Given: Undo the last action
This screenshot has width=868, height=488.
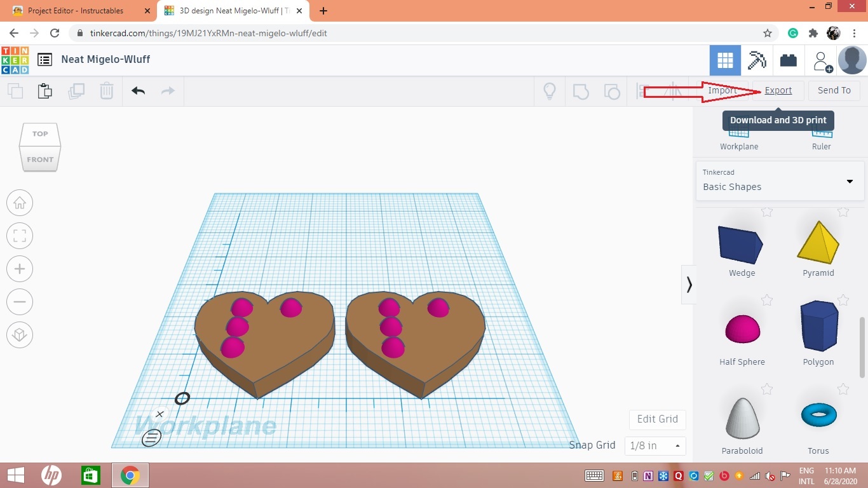Looking at the screenshot, I should (x=139, y=91).
